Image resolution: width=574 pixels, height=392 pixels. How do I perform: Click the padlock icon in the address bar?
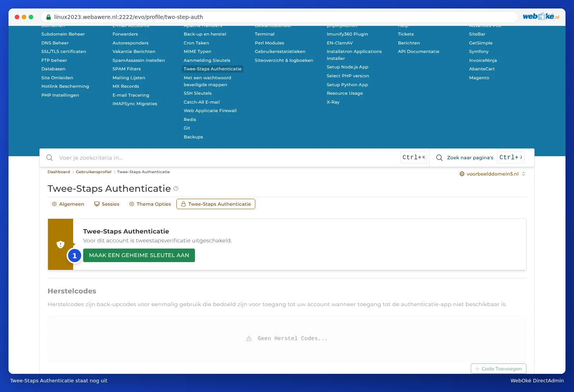[49, 17]
